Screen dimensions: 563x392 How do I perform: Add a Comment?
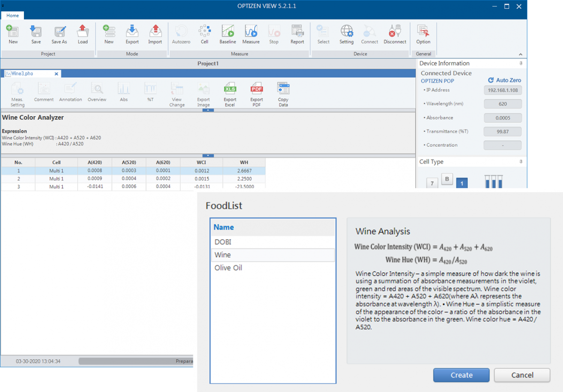tap(44, 92)
